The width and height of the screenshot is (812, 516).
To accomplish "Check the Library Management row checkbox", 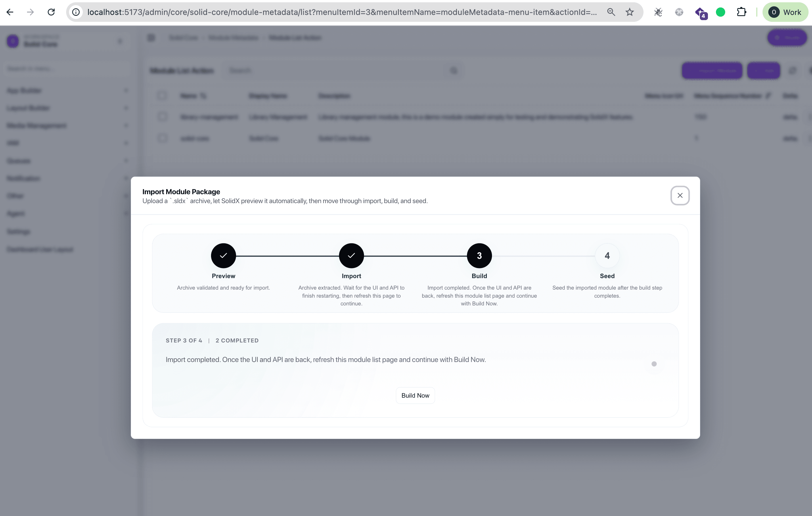I will click(x=162, y=117).
